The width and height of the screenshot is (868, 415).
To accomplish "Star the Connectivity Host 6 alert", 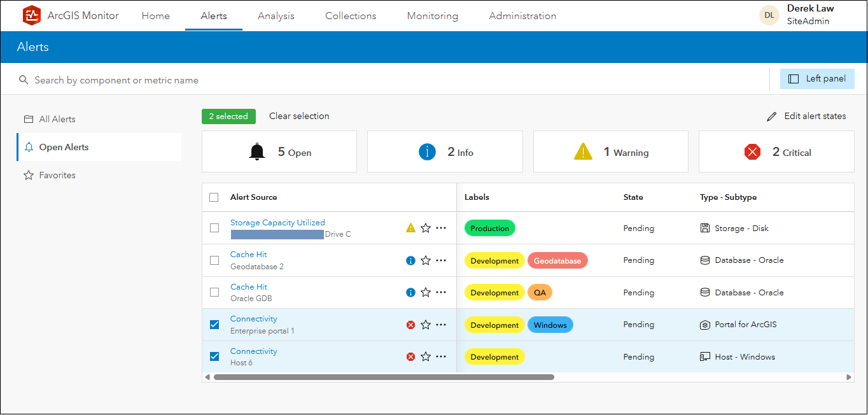I will (426, 357).
